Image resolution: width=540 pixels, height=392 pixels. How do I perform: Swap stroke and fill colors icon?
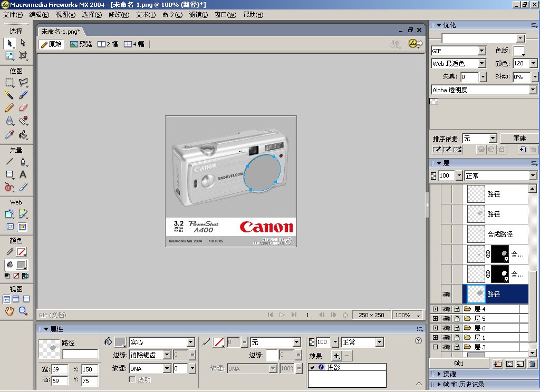pos(25,276)
